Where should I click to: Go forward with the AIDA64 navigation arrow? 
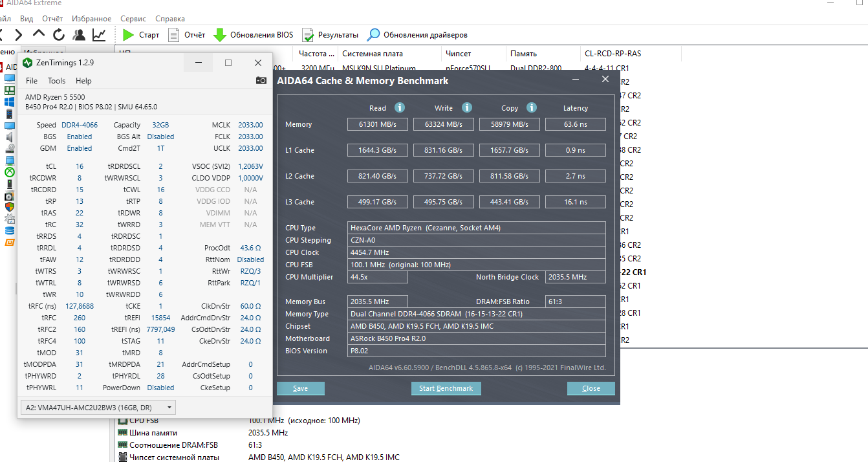click(19, 35)
